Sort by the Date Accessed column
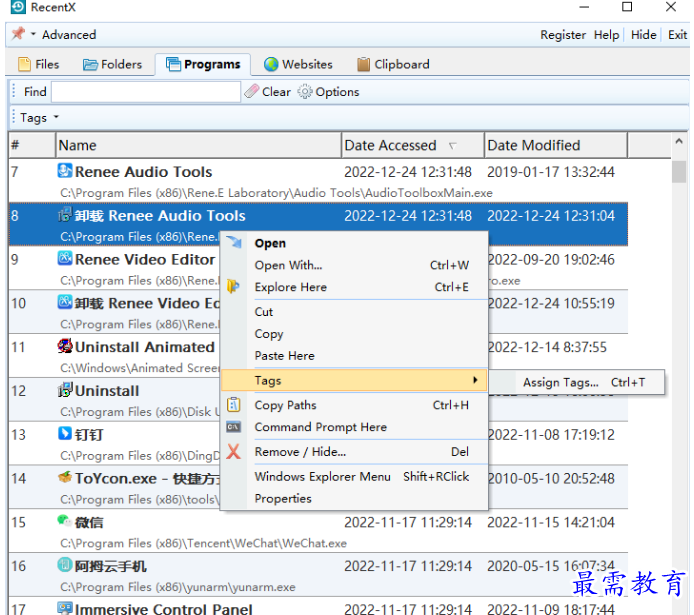Image resolution: width=694 pixels, height=615 pixels. (x=413, y=145)
